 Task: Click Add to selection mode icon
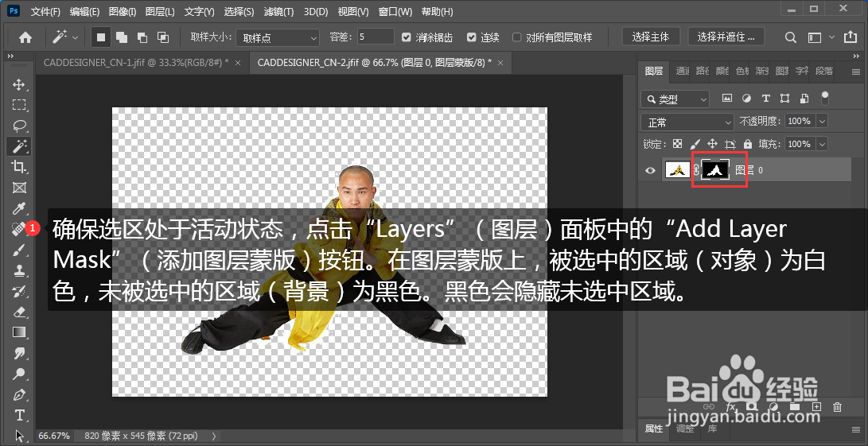point(121,37)
